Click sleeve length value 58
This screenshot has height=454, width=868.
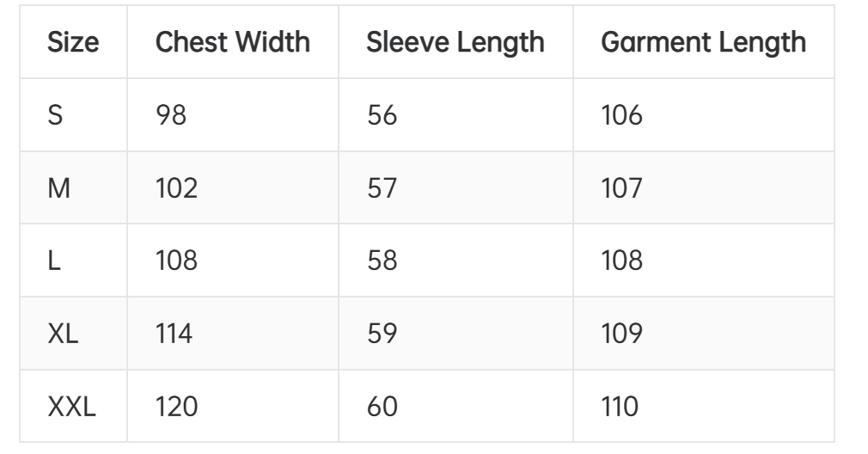(x=382, y=261)
